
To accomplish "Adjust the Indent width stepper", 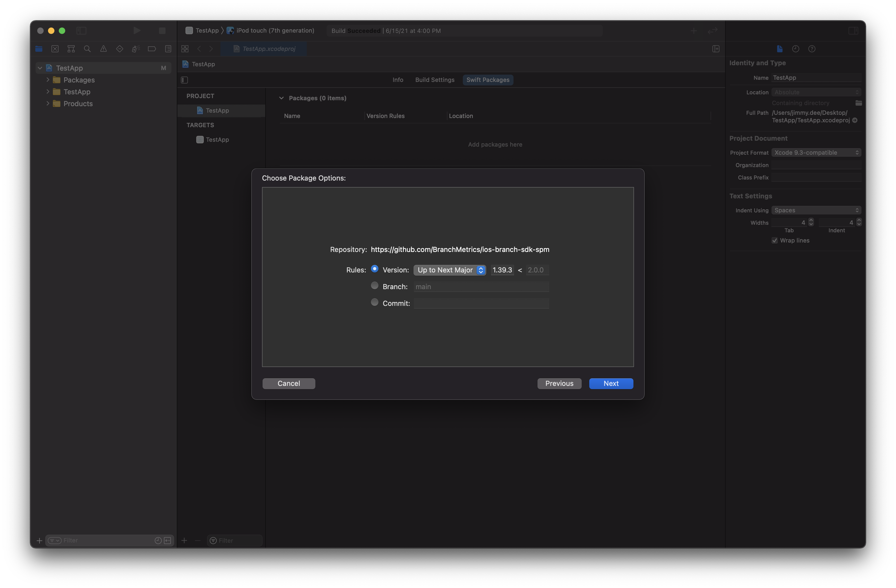I will coord(859,223).
